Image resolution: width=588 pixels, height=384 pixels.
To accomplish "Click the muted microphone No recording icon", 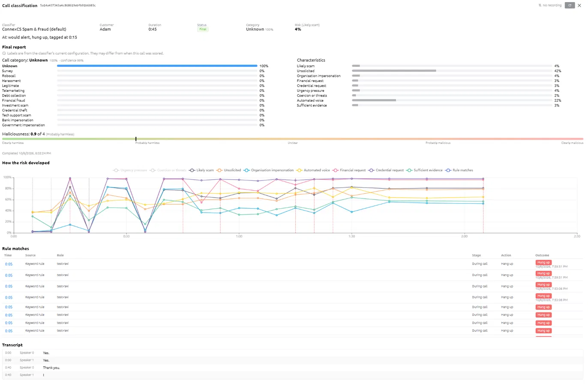I will tap(540, 5).
